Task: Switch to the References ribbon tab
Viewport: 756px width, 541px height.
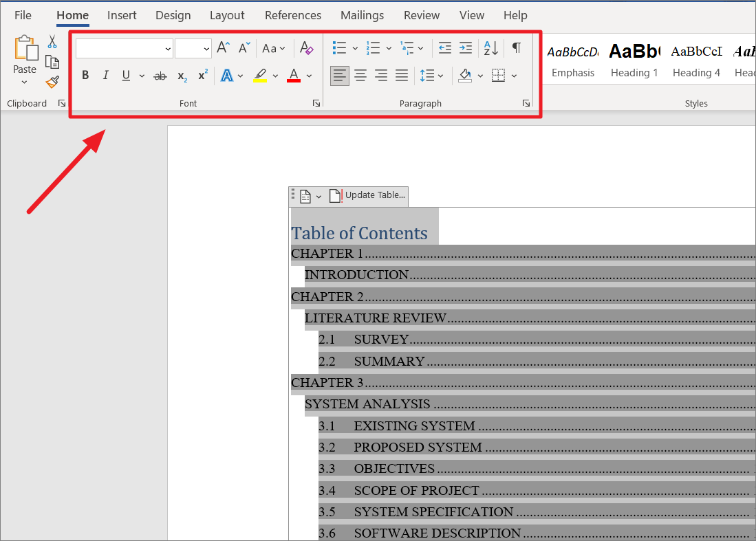Action: tap(292, 15)
